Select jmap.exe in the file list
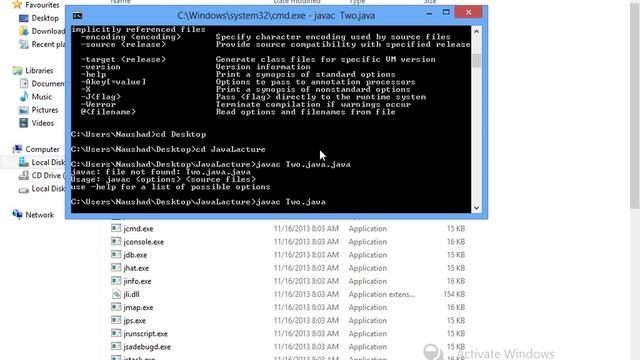Viewport: 640px width, 360px height. coord(138,307)
